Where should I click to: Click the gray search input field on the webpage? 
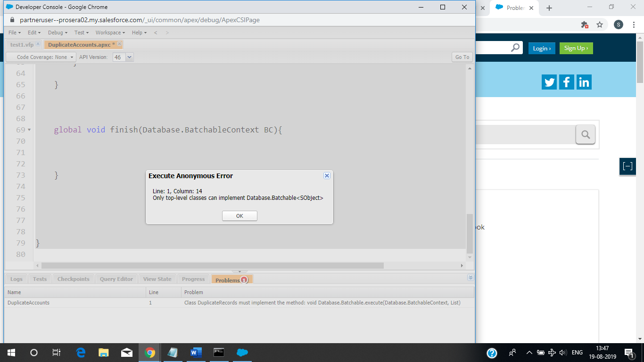526,135
